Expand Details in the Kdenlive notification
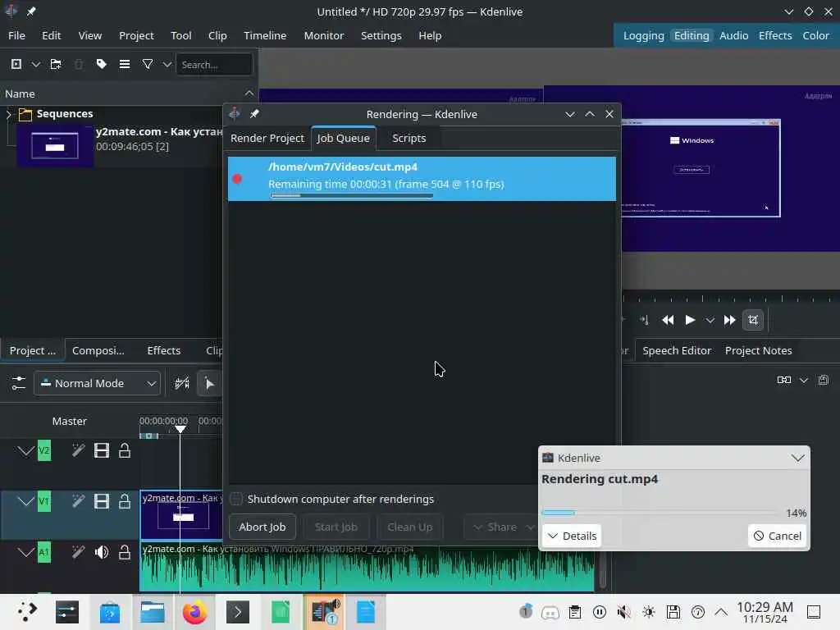 (x=572, y=536)
